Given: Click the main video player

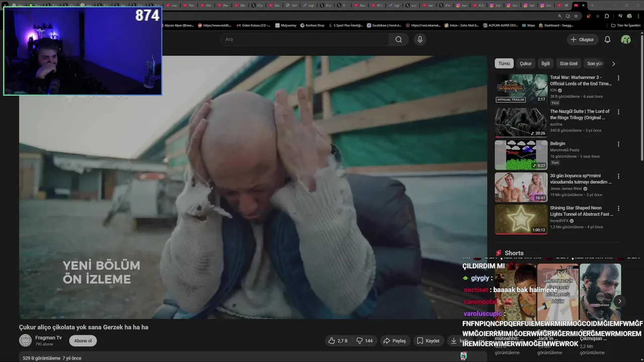Looking at the screenshot, I should coord(253,187).
